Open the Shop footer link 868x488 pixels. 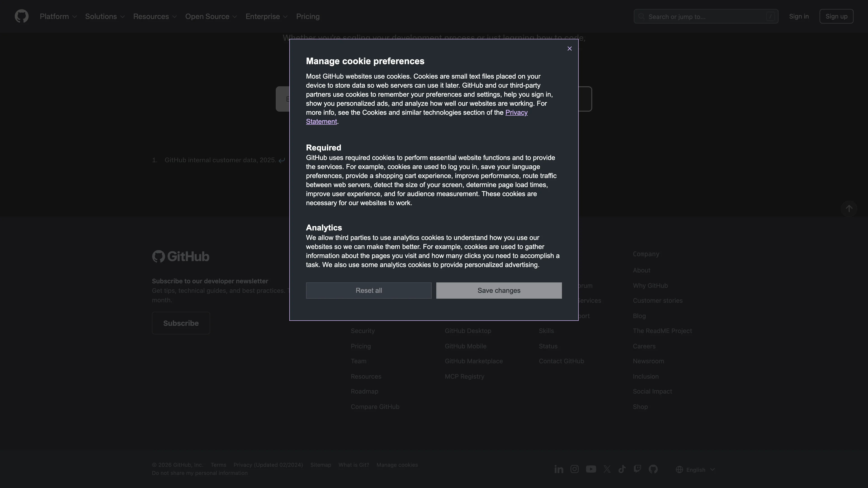[x=640, y=407]
